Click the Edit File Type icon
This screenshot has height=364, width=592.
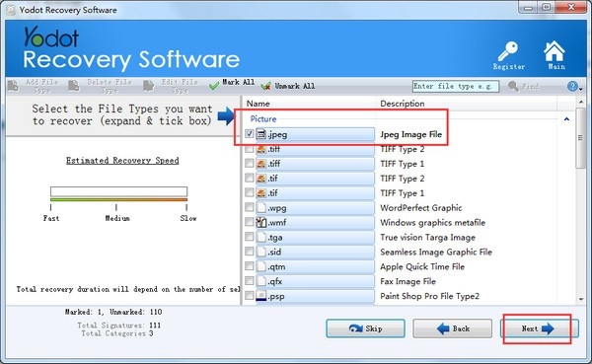pyautogui.click(x=148, y=86)
